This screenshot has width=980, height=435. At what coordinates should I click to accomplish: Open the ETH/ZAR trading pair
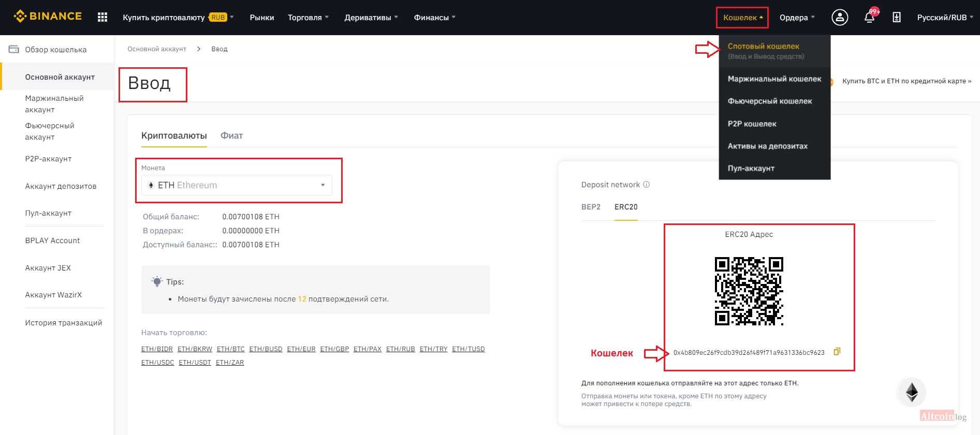[x=230, y=363]
